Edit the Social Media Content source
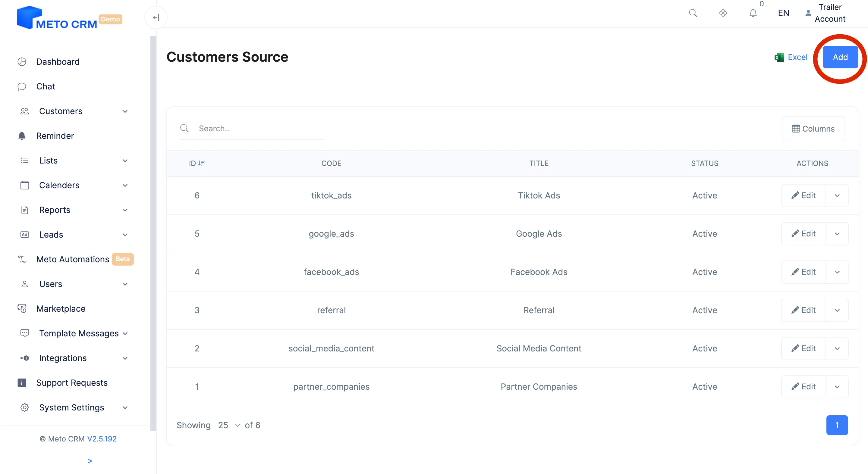 coord(804,348)
